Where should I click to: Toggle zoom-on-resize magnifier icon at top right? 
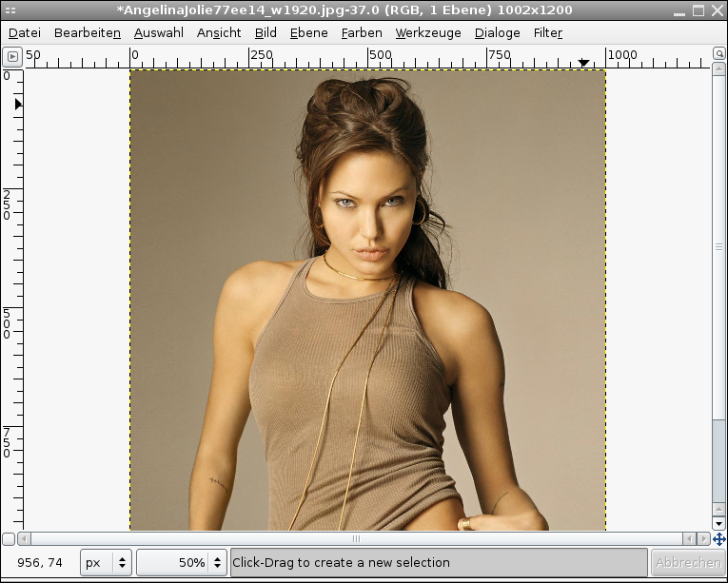pyautogui.click(x=718, y=56)
